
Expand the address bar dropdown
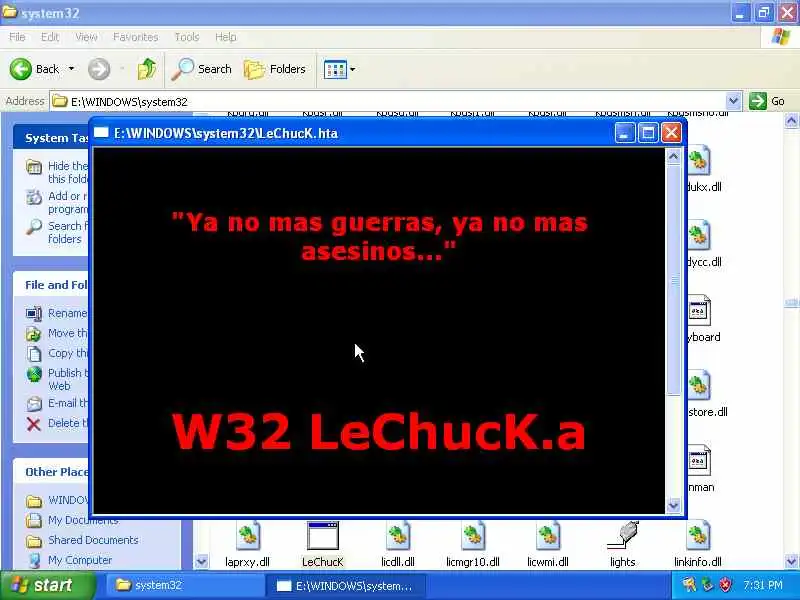click(733, 101)
